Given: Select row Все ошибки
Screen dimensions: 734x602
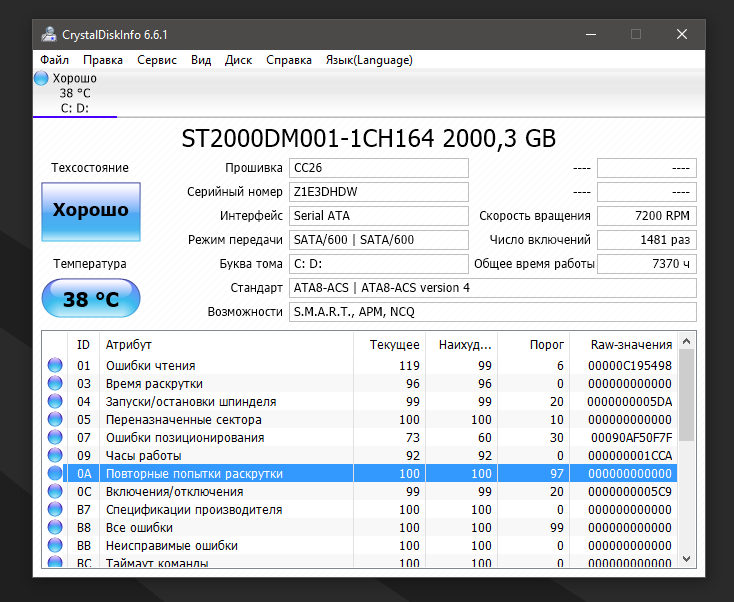Looking at the screenshot, I should tap(360, 528).
